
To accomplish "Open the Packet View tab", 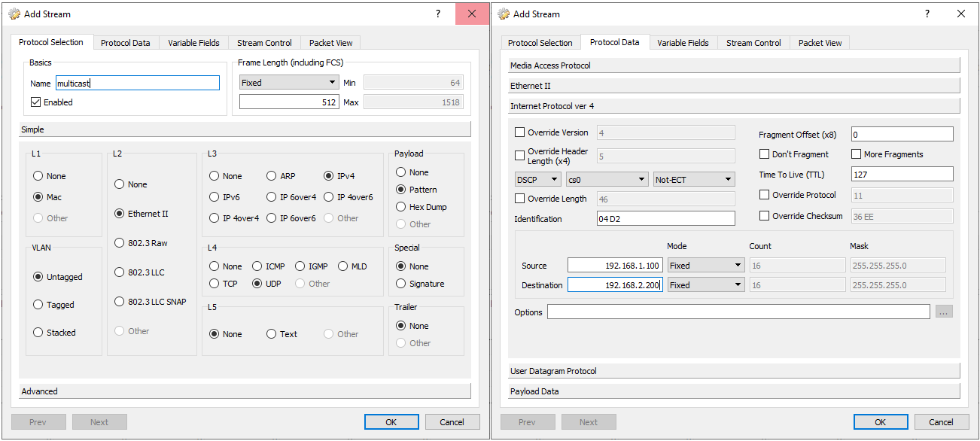I will pos(330,42).
